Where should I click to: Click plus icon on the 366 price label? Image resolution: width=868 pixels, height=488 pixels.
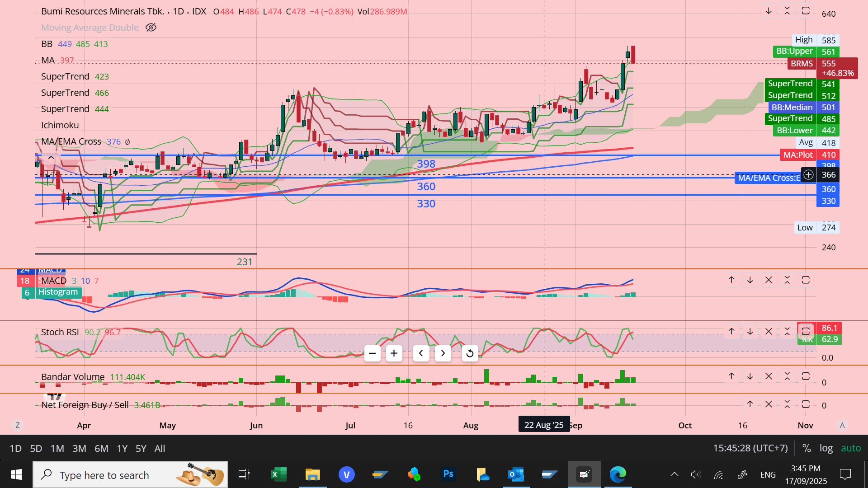click(808, 175)
